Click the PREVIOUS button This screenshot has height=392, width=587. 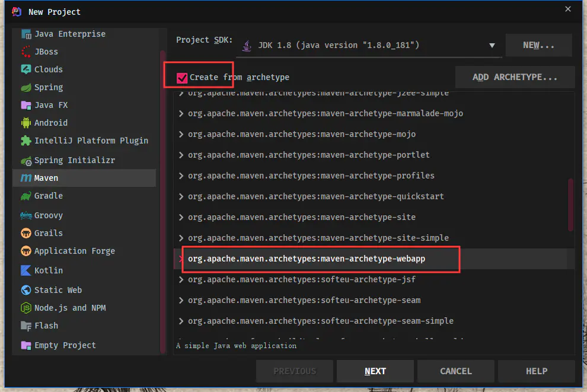(x=295, y=371)
